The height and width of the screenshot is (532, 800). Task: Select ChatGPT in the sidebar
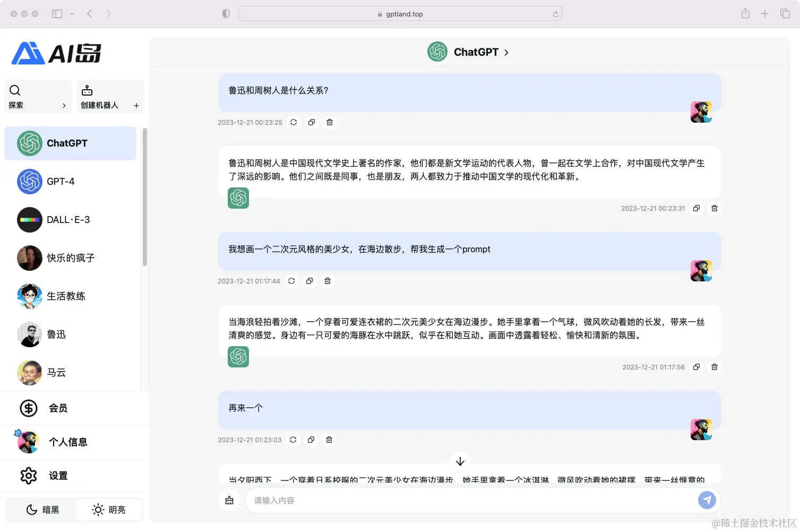(70, 143)
